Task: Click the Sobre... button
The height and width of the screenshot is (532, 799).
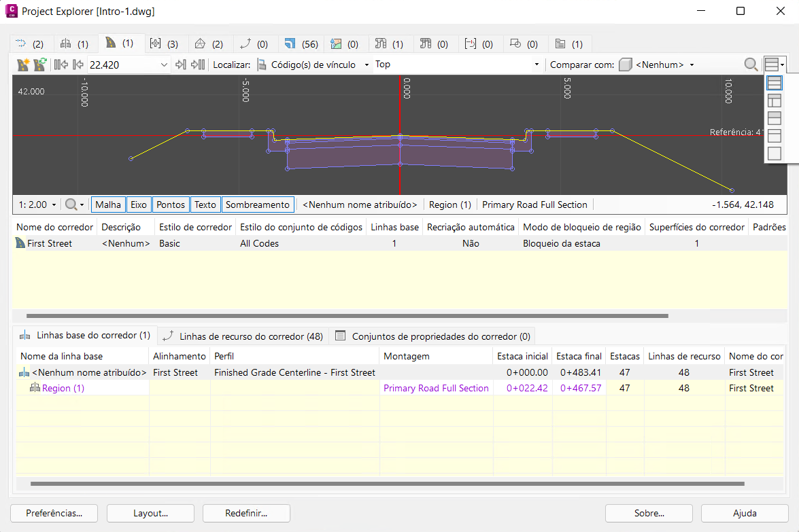Action: coord(649,513)
